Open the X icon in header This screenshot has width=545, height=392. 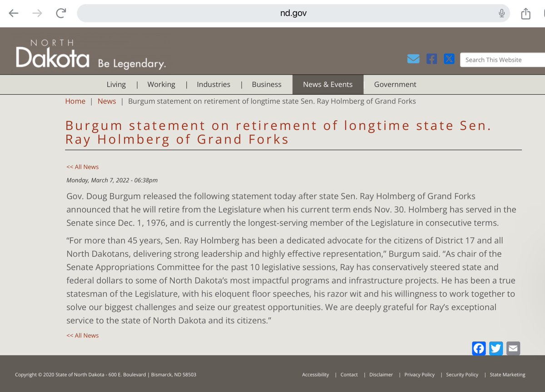click(449, 59)
